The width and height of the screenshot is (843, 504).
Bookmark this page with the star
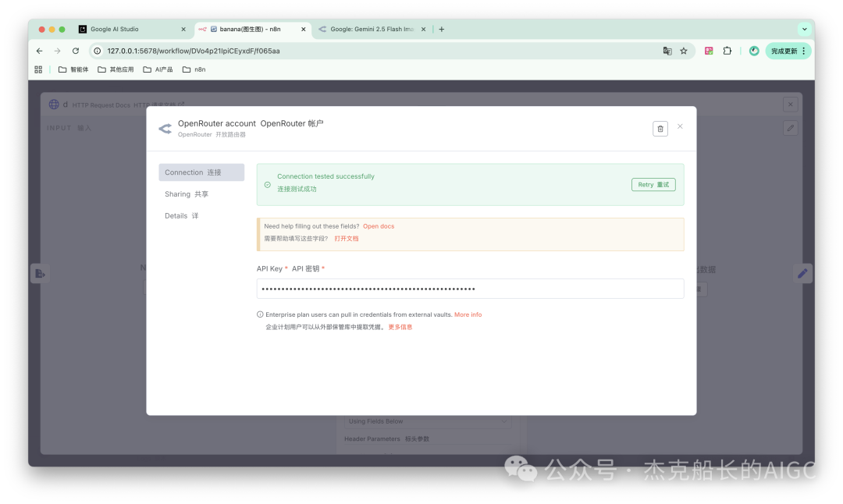[684, 51]
